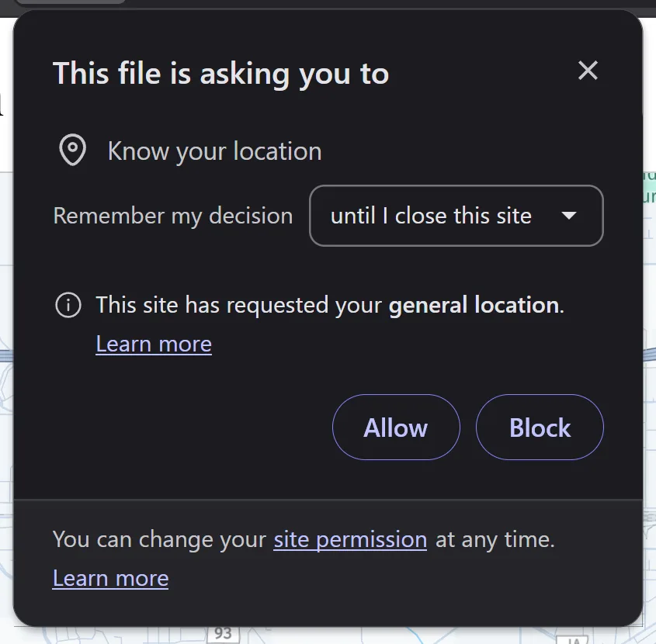Click the "This file is asking you to" heading

[221, 74]
